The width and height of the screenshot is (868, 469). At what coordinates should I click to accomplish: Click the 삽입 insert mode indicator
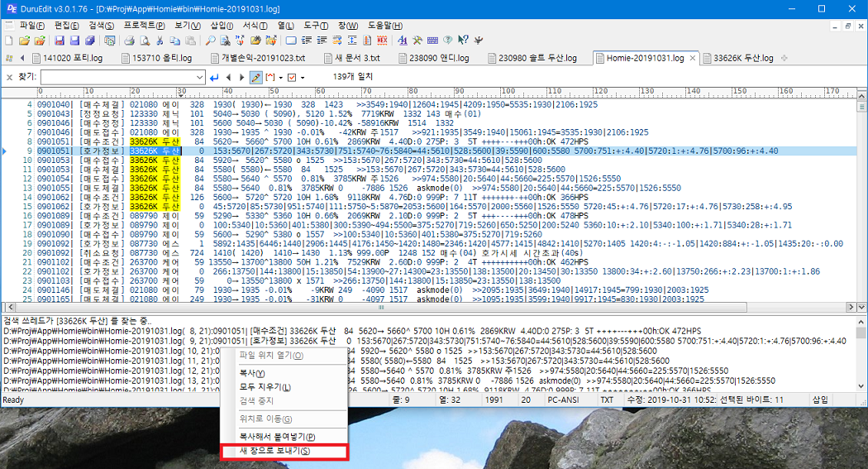(x=820, y=400)
